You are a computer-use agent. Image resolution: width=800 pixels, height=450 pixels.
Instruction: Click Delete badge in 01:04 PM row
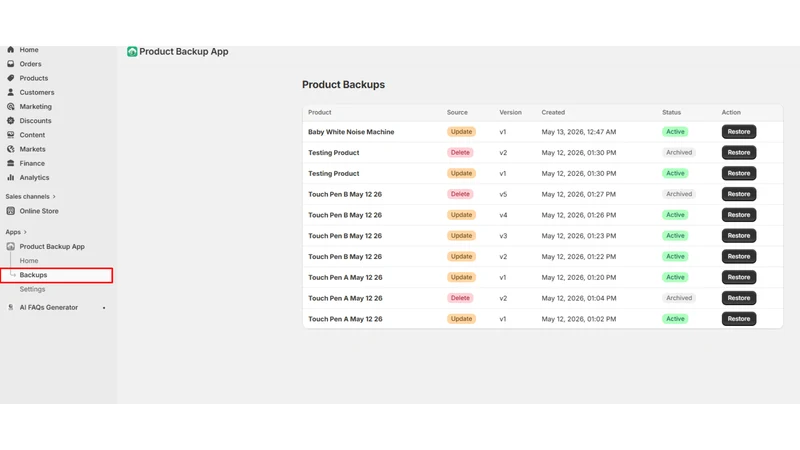click(460, 298)
